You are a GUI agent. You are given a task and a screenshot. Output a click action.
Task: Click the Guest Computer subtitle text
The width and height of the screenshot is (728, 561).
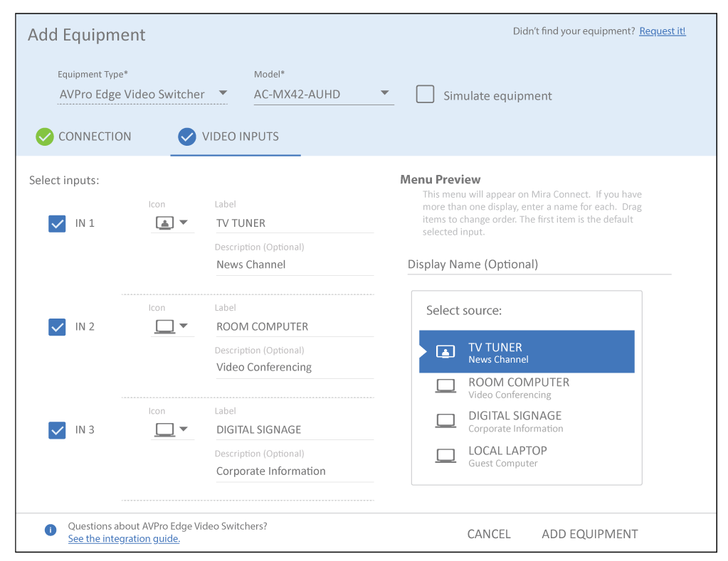tap(503, 463)
